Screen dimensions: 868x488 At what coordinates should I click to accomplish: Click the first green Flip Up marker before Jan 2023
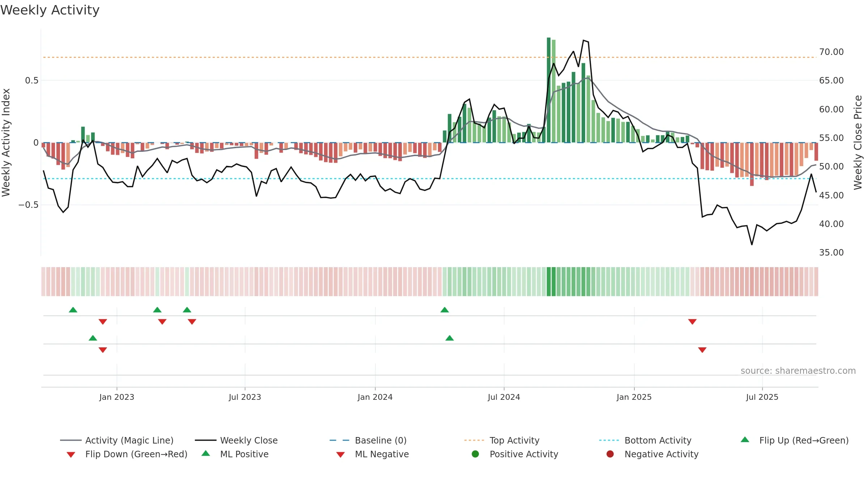coord(73,310)
